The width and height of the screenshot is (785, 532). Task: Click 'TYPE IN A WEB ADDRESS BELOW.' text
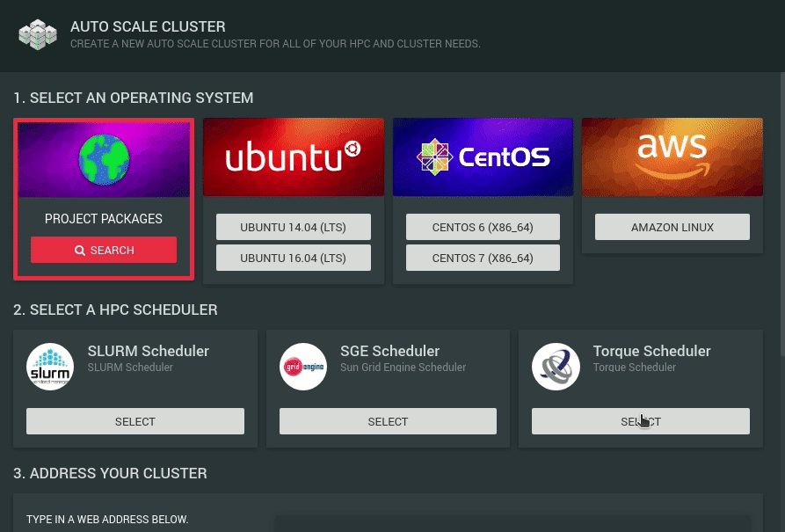(x=107, y=520)
